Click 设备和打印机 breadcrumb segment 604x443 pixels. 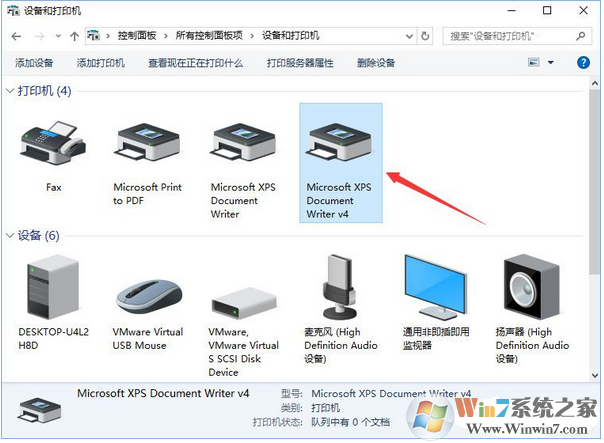pos(291,36)
